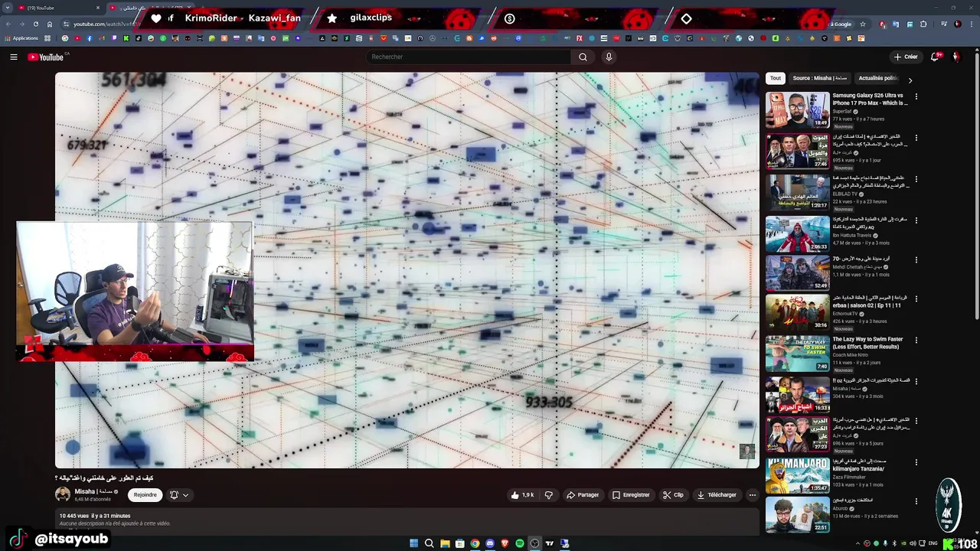980x551 pixels.
Task: Select the Tout filter chip
Action: click(x=776, y=78)
